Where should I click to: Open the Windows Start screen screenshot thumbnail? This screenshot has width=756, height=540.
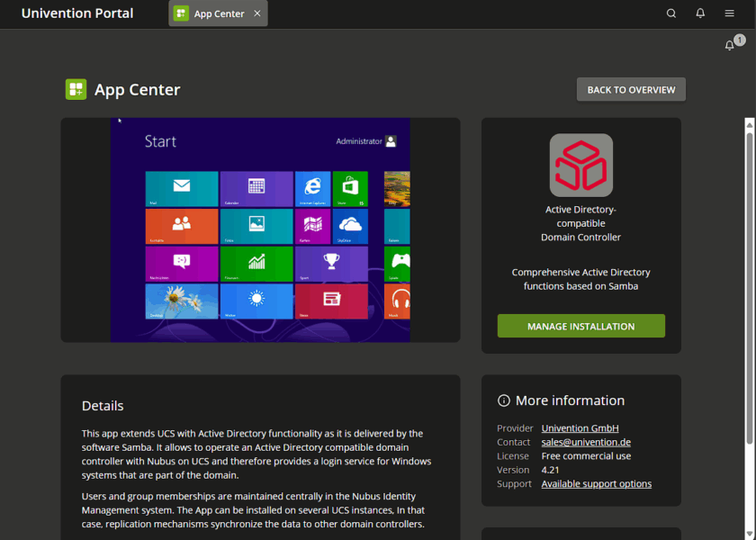(260, 230)
